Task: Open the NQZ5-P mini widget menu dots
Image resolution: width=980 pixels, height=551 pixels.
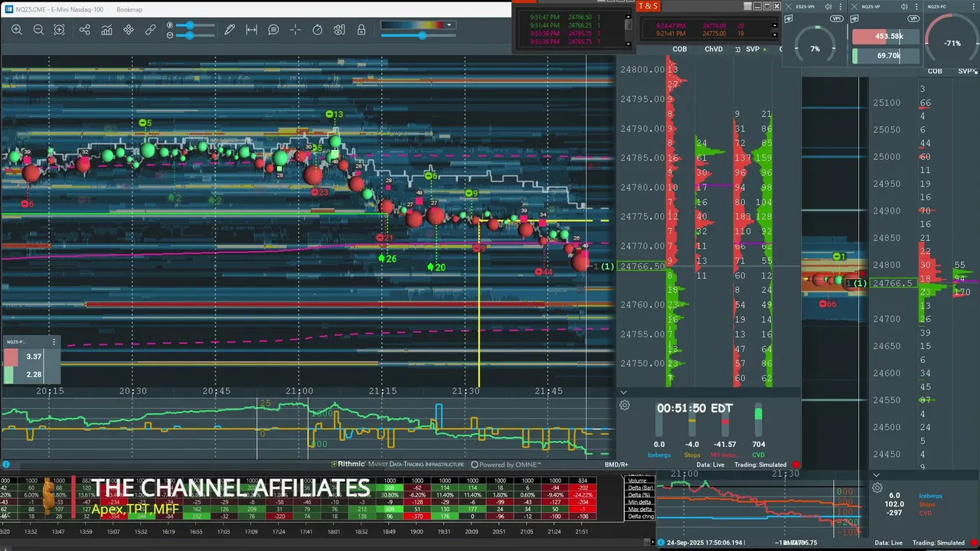Action: (x=54, y=341)
